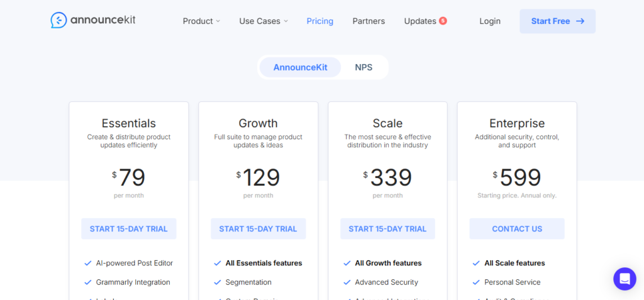Go to the Pricing page
644x300 pixels.
tap(320, 21)
